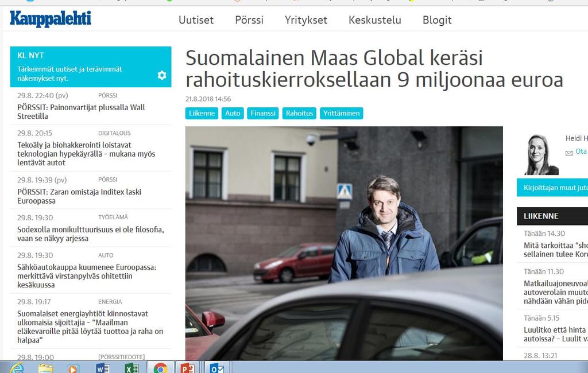588x373 pixels.
Task: Open the Keskustelu menu
Action: click(x=375, y=20)
